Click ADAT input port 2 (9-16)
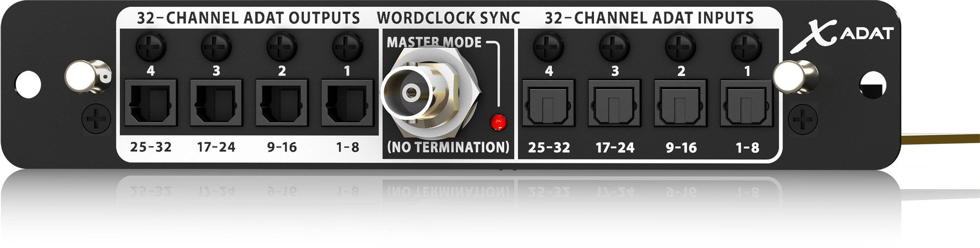 (x=681, y=104)
